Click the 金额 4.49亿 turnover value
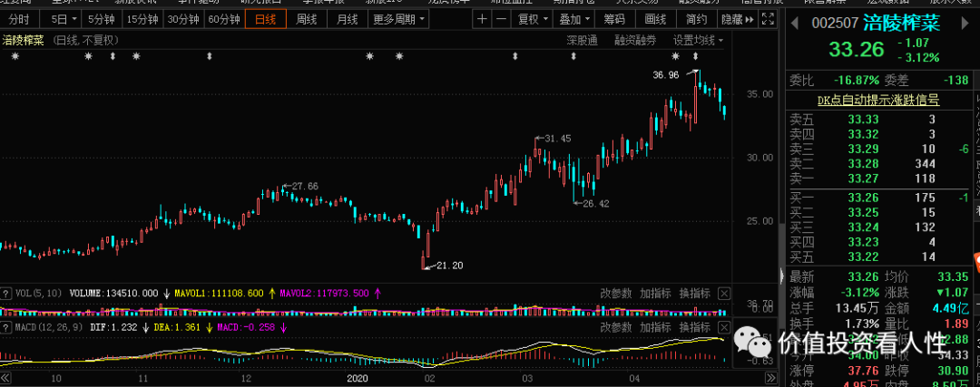 [953, 308]
